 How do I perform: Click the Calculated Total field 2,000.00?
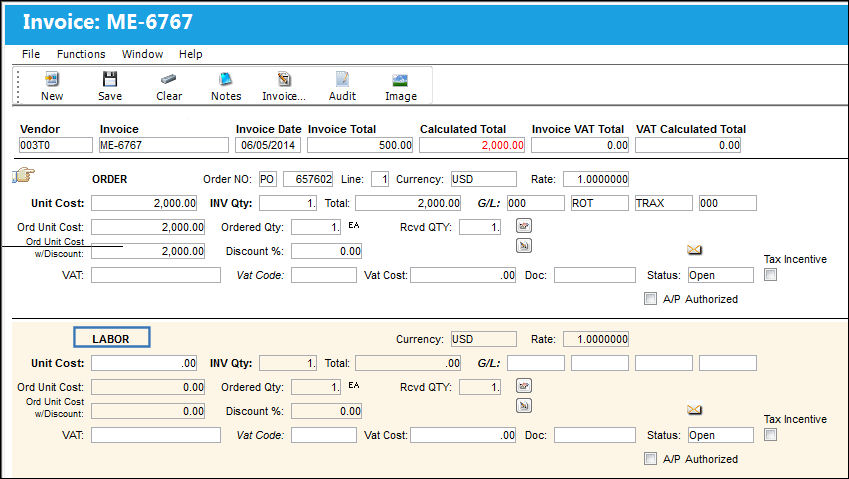[472, 145]
